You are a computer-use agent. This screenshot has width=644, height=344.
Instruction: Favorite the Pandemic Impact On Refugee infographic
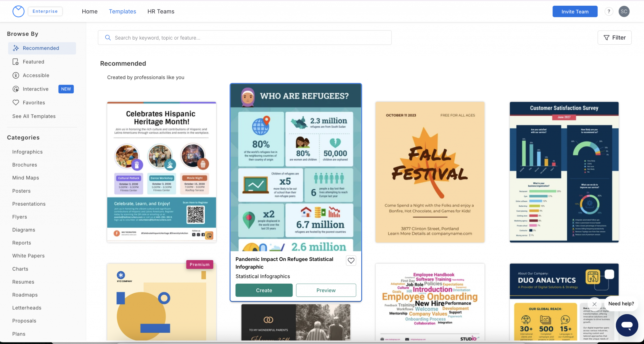coord(351,260)
